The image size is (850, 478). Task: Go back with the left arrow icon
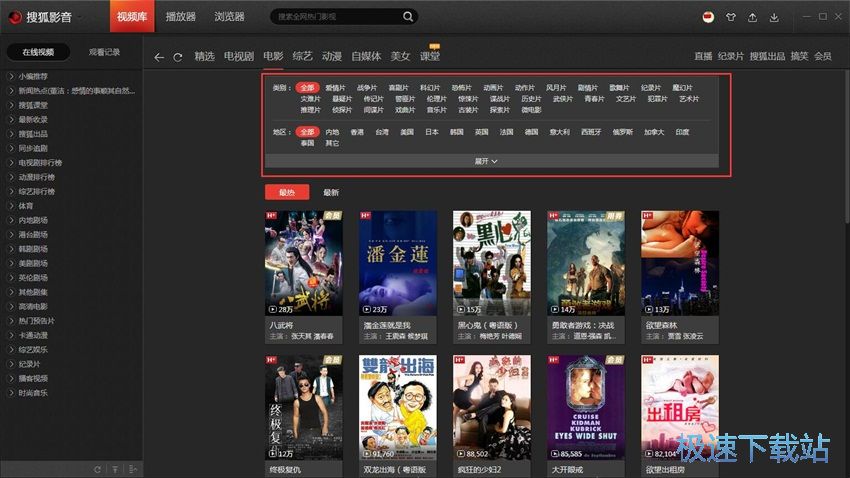coord(159,57)
